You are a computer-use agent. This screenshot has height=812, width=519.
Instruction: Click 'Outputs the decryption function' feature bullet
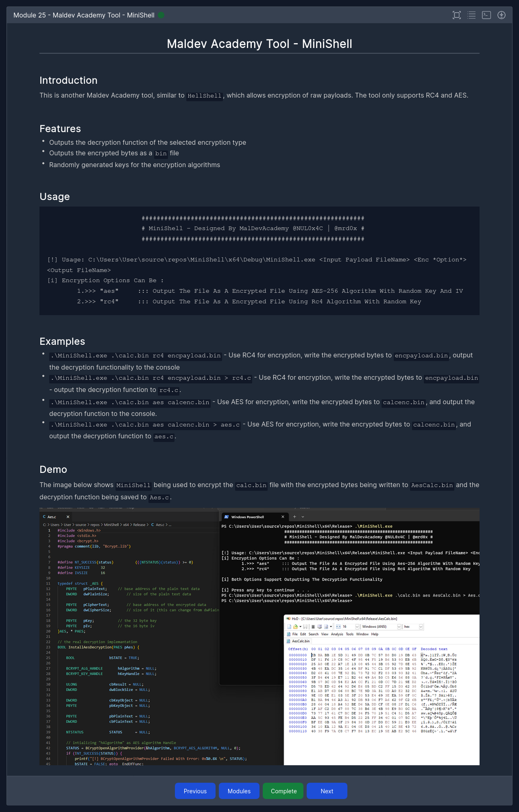tap(148, 142)
